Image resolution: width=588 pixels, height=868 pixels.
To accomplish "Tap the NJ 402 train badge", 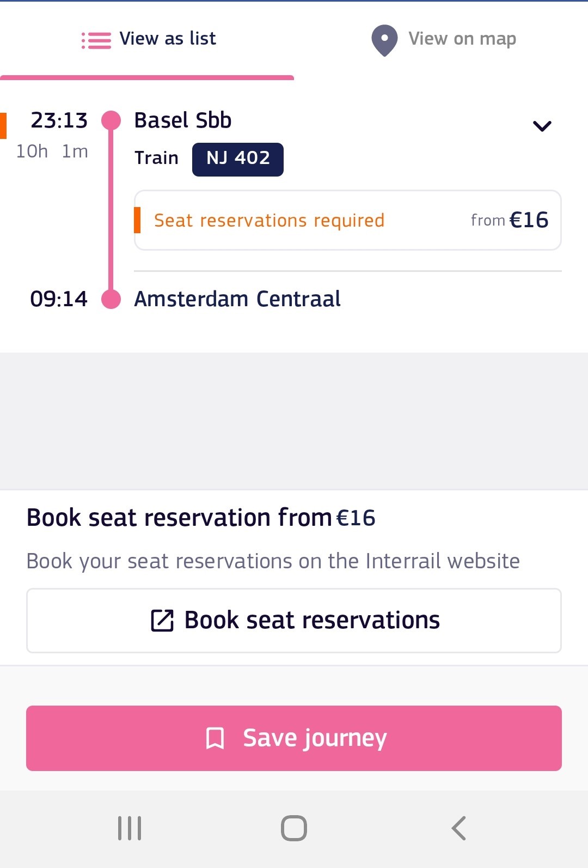I will pyautogui.click(x=238, y=159).
